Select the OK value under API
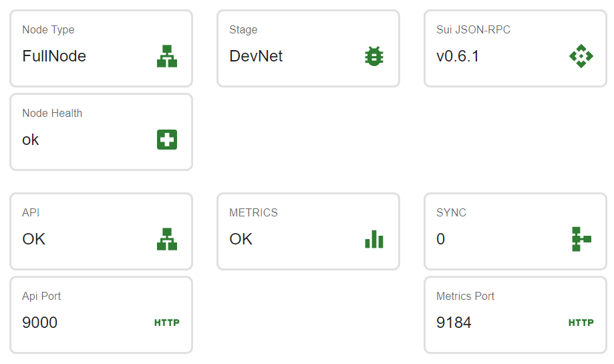This screenshot has height=364, width=614. click(x=33, y=238)
